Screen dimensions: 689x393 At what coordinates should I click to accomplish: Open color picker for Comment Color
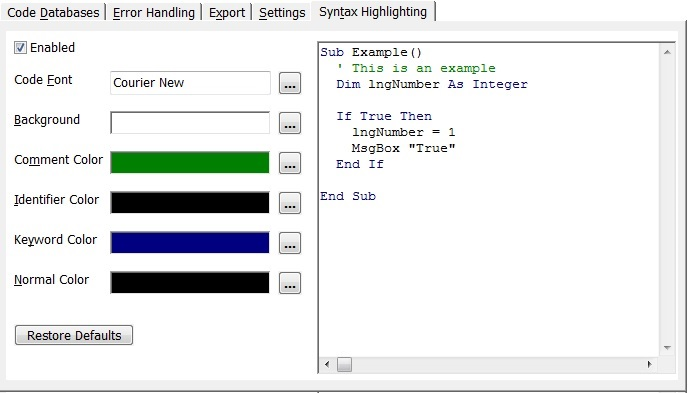pos(290,163)
